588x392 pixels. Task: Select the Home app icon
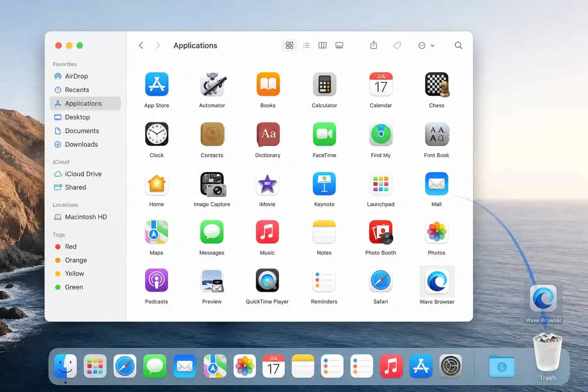[157, 184]
